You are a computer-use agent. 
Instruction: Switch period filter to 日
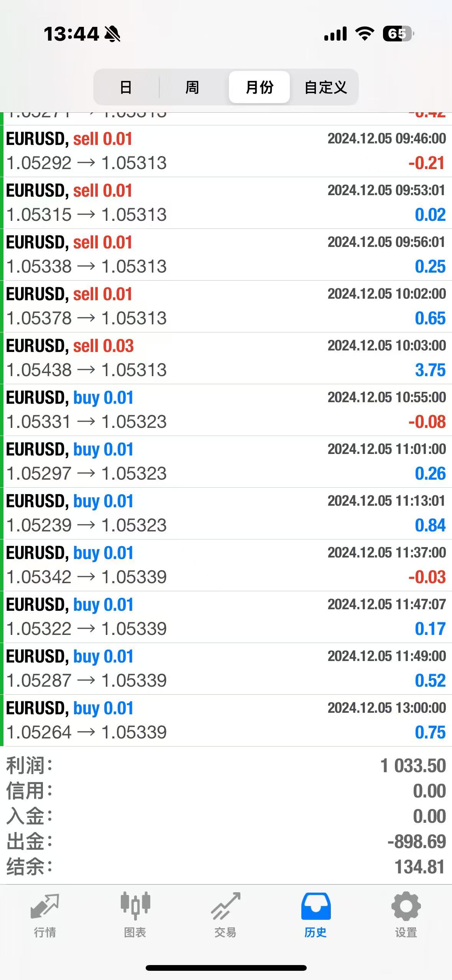(x=126, y=87)
